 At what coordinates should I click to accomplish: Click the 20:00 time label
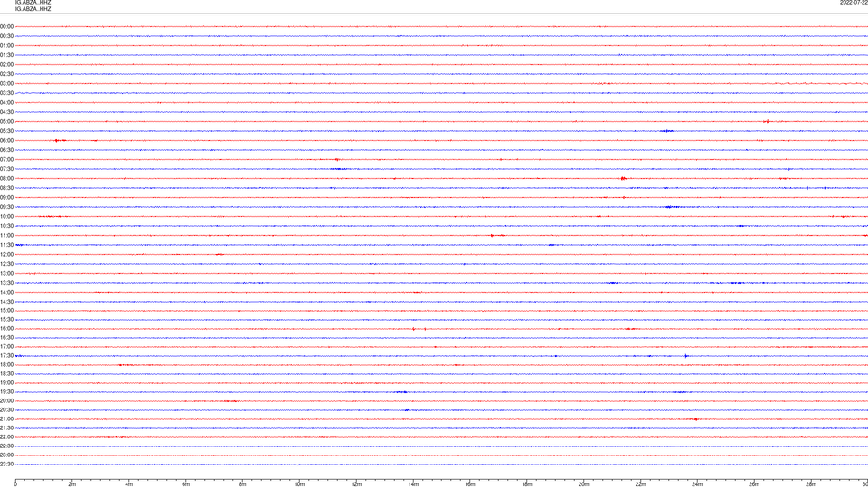[x=6, y=401]
